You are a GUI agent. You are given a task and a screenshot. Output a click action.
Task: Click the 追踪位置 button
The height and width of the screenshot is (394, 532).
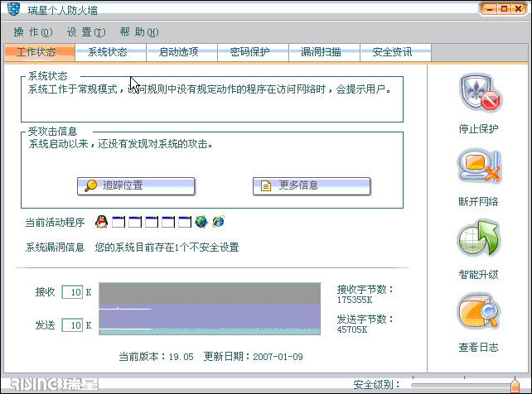pyautogui.click(x=136, y=186)
